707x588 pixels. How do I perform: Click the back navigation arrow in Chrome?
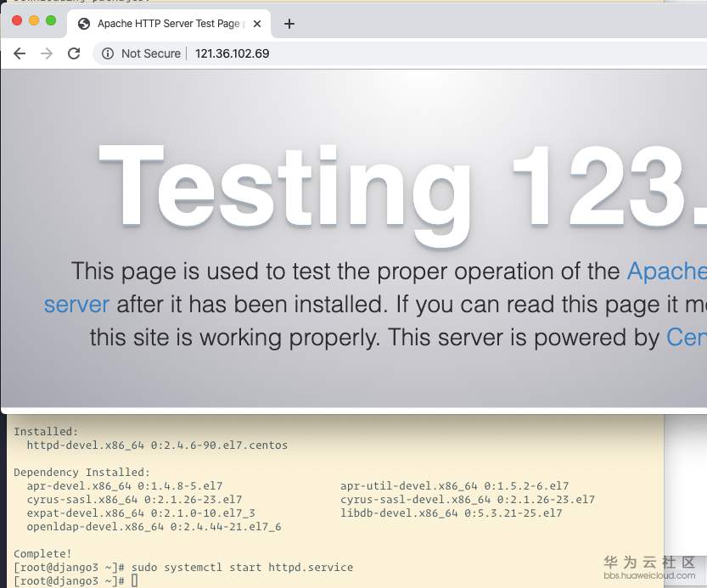(20, 53)
